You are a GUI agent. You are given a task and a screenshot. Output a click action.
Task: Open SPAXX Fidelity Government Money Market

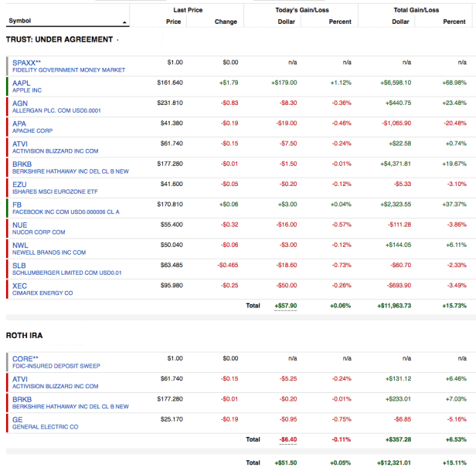[x=27, y=62]
